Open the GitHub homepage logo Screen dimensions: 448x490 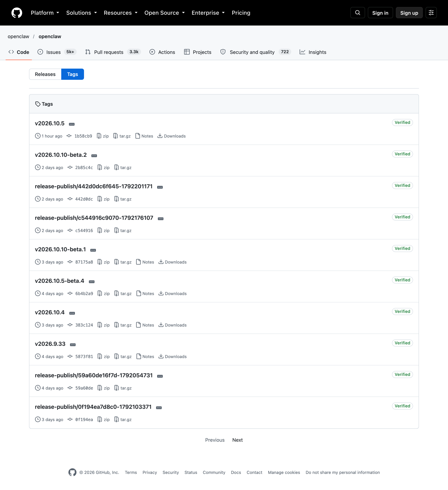pyautogui.click(x=17, y=13)
